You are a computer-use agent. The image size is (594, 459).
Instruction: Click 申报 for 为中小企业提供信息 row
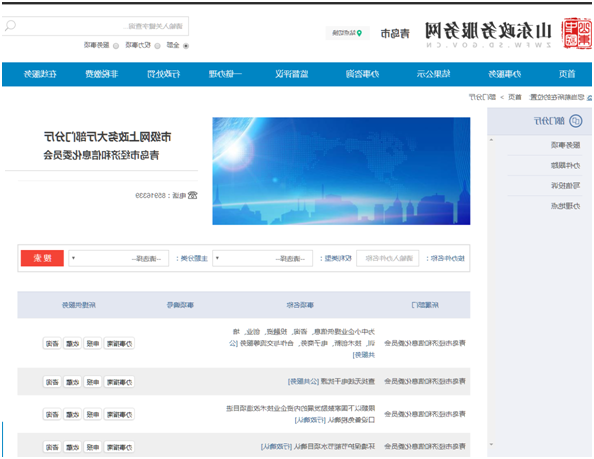coord(92,343)
